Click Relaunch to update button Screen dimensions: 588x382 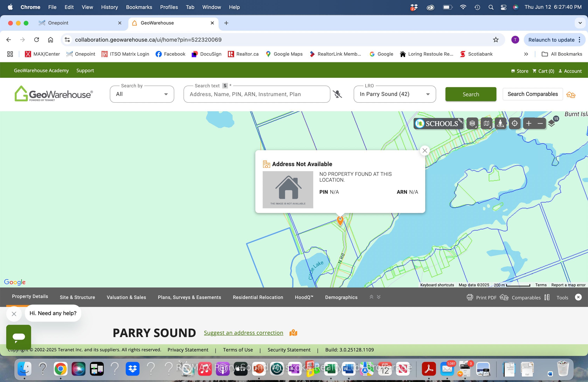(x=554, y=39)
